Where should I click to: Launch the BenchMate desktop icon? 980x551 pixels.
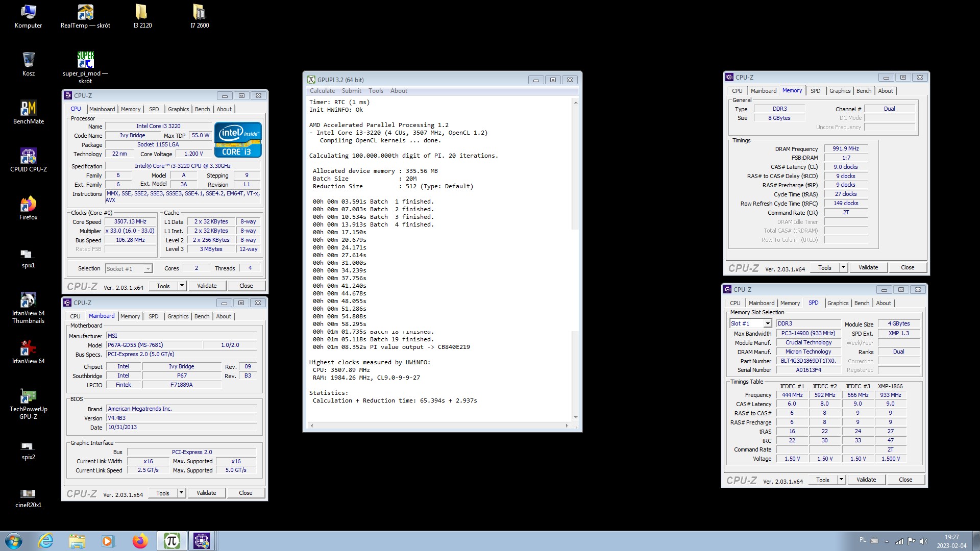click(29, 112)
